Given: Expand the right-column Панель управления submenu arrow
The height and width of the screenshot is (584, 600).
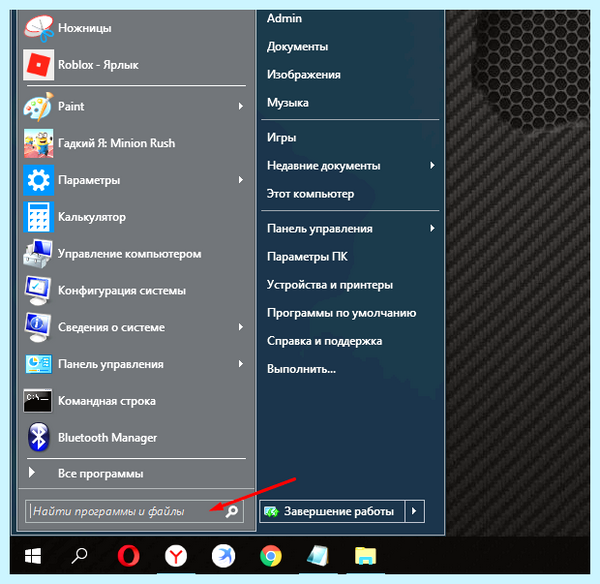Looking at the screenshot, I should click(x=432, y=228).
